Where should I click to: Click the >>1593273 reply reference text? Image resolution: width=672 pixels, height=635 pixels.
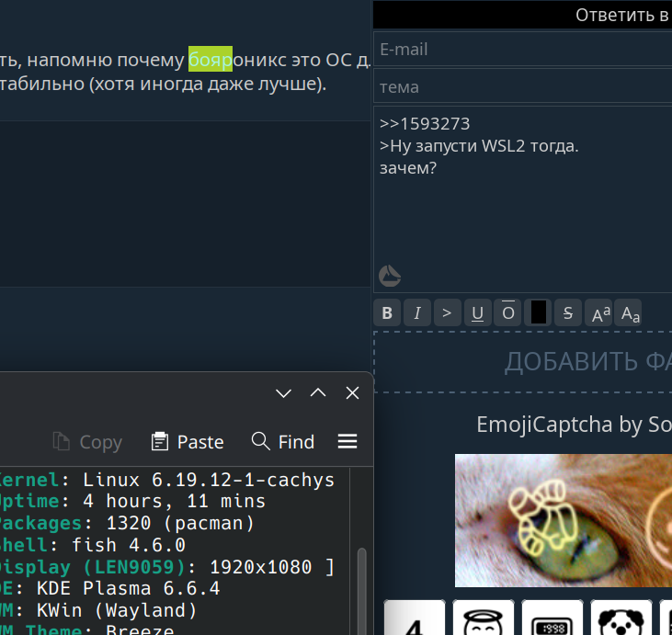(x=425, y=124)
